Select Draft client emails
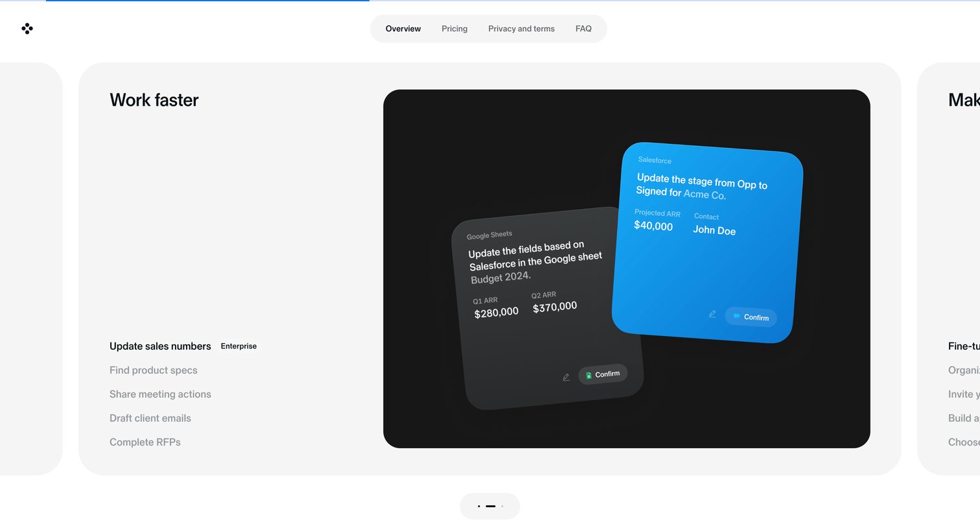 [150, 418]
